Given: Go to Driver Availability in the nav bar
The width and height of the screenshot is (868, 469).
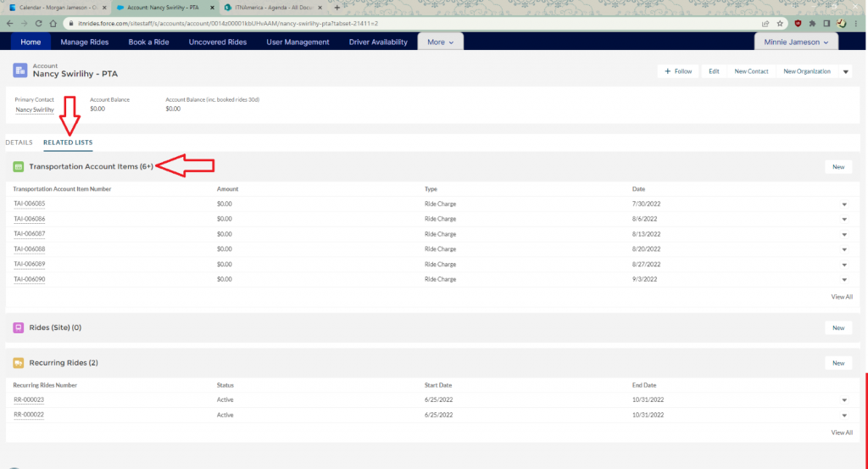Looking at the screenshot, I should coord(378,42).
